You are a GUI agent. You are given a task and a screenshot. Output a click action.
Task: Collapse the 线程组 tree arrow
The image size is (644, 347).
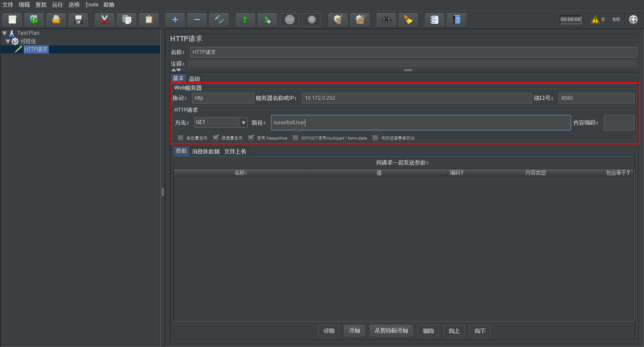click(x=8, y=41)
